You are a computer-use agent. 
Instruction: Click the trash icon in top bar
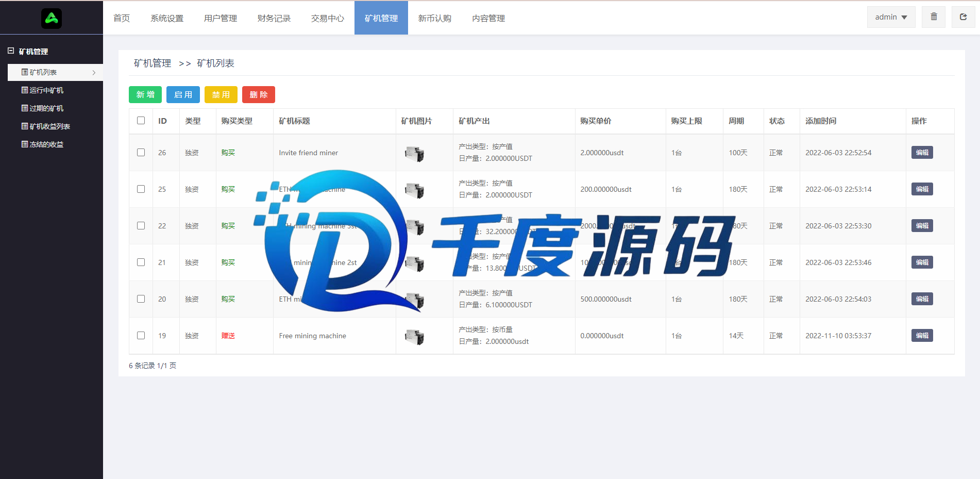pyautogui.click(x=934, y=17)
